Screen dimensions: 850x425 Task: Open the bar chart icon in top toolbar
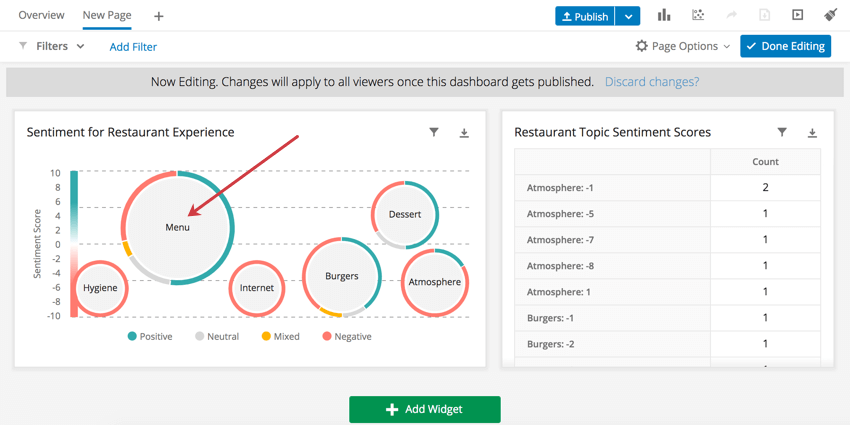click(664, 16)
